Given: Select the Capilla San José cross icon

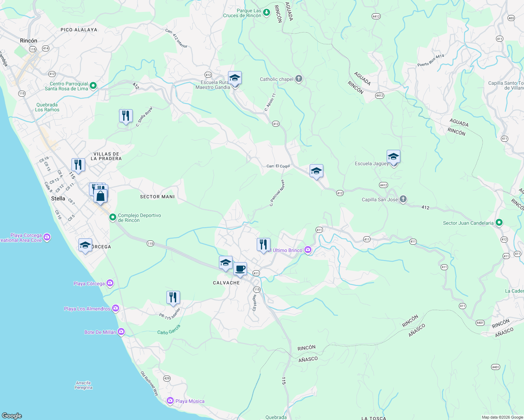Looking at the screenshot, I should pyautogui.click(x=403, y=198).
